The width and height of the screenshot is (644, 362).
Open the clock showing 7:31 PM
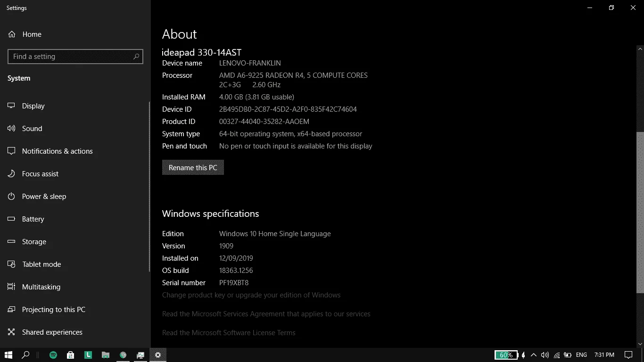[604, 355]
